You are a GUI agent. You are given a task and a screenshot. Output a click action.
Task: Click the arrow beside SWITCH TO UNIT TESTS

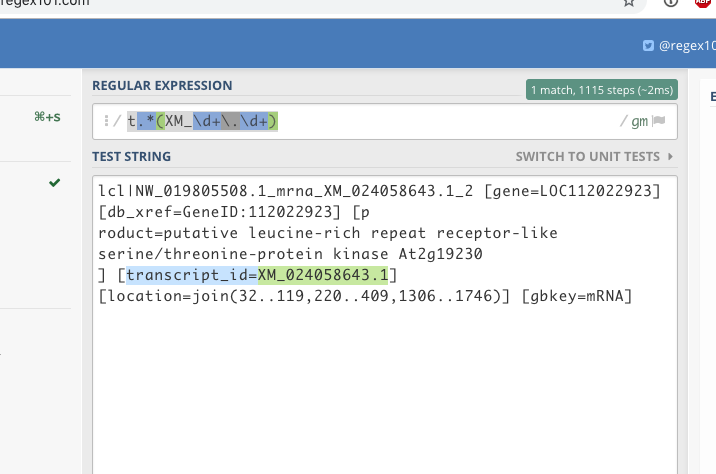point(670,157)
